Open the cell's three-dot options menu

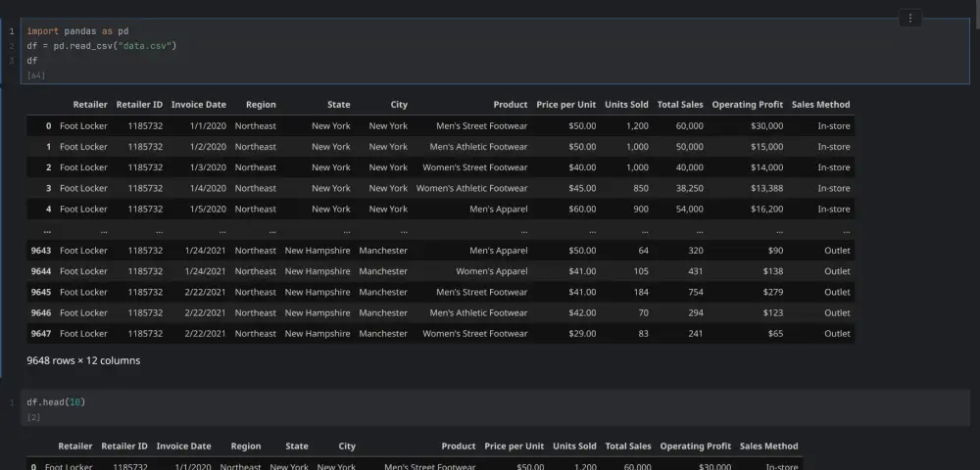pos(910,18)
